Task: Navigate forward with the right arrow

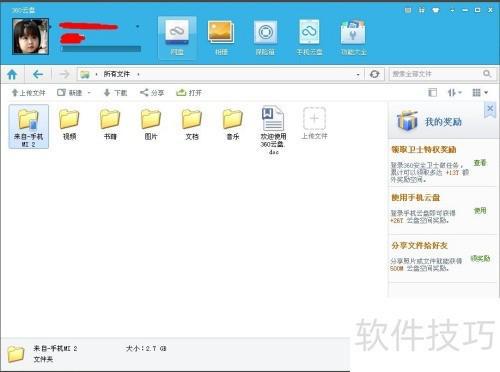Action: [64, 74]
